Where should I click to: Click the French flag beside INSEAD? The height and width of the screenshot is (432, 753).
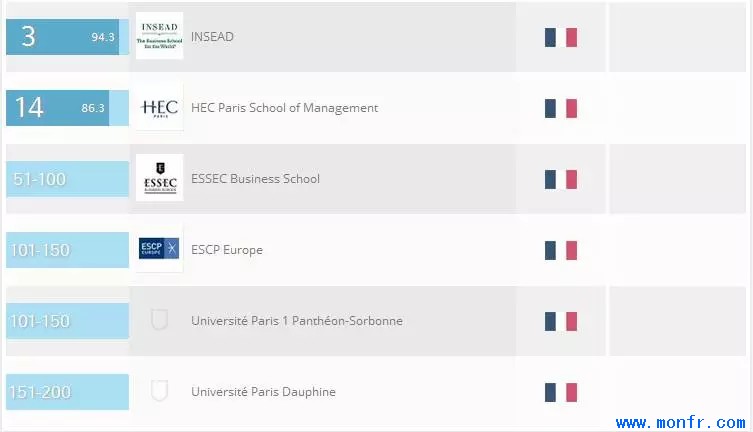[x=561, y=37]
